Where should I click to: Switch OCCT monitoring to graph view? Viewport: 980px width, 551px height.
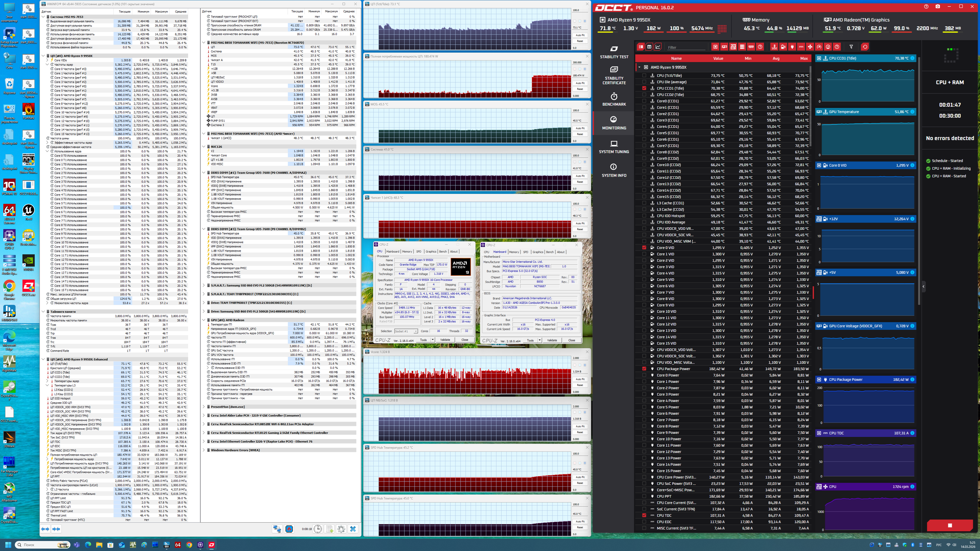click(x=658, y=47)
